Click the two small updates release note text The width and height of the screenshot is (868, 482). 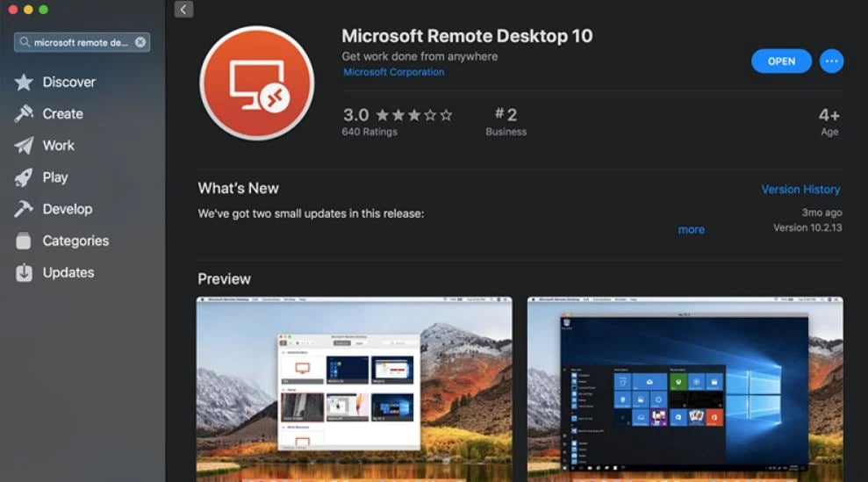click(311, 213)
